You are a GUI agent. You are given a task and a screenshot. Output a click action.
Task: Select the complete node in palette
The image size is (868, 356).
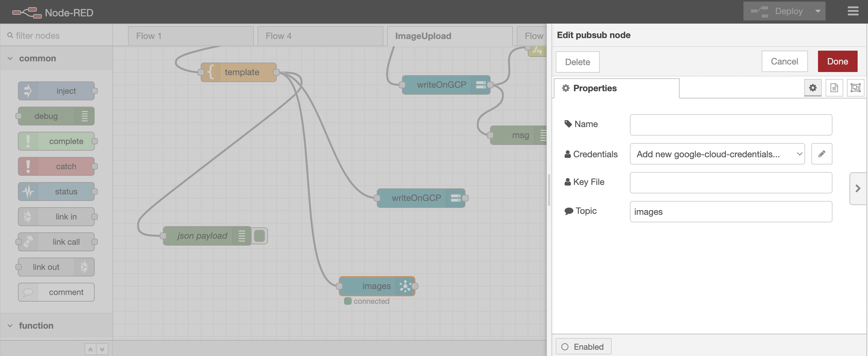coord(56,141)
